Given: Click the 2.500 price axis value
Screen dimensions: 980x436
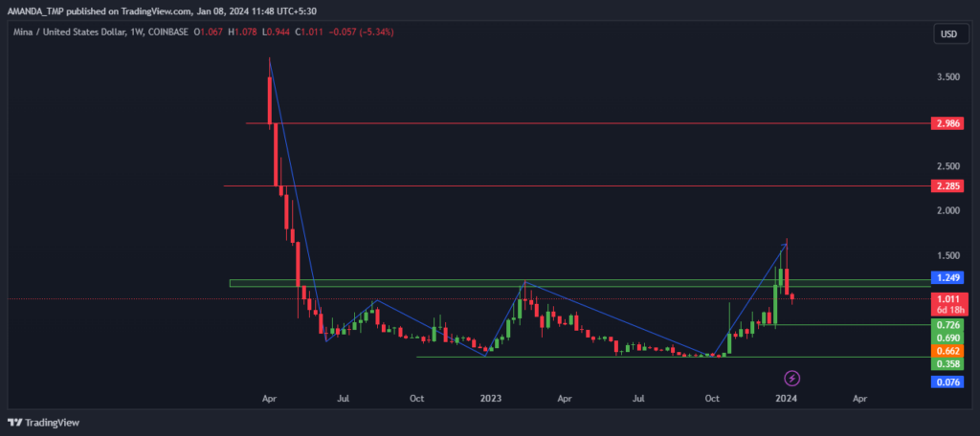Looking at the screenshot, I should tap(948, 166).
